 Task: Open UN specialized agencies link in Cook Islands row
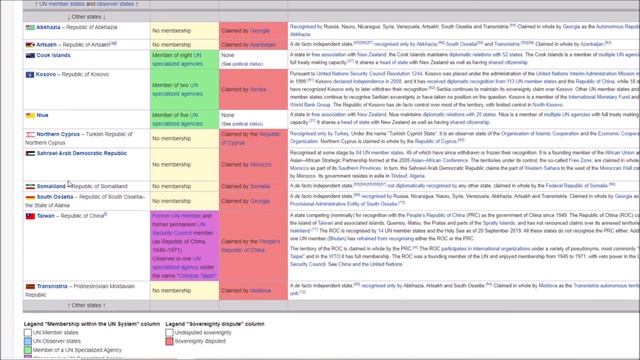pyautogui.click(x=177, y=60)
